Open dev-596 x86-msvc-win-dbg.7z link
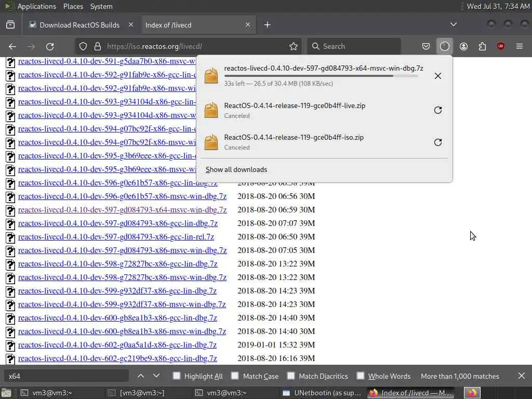Screen dimensions: 532x399 123,196
